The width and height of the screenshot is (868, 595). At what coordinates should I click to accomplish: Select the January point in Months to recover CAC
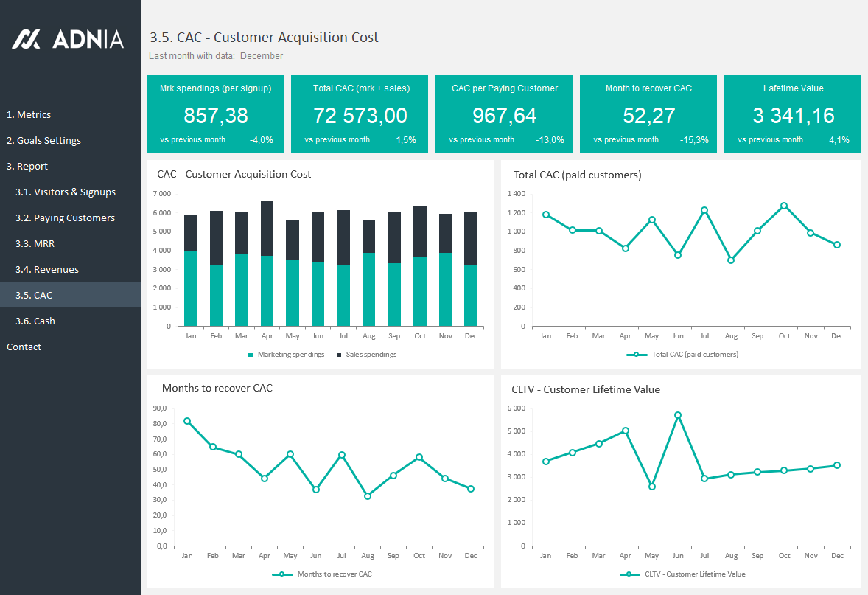187,421
